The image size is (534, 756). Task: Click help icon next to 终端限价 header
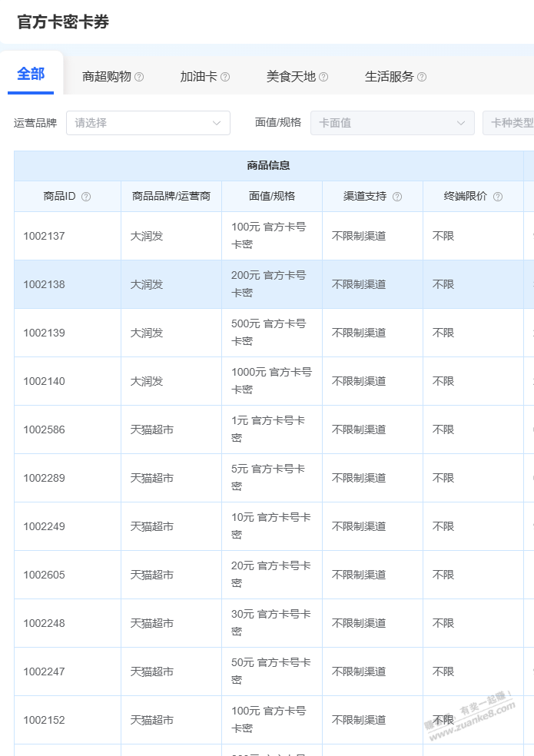pos(498,197)
